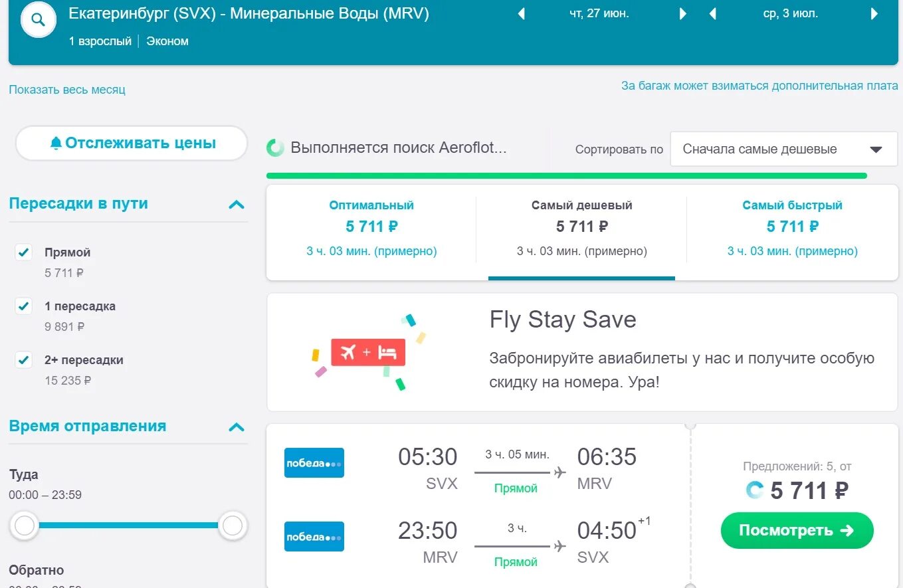Open the search magnifier icon
This screenshot has width=903, height=588.
tap(39, 21)
